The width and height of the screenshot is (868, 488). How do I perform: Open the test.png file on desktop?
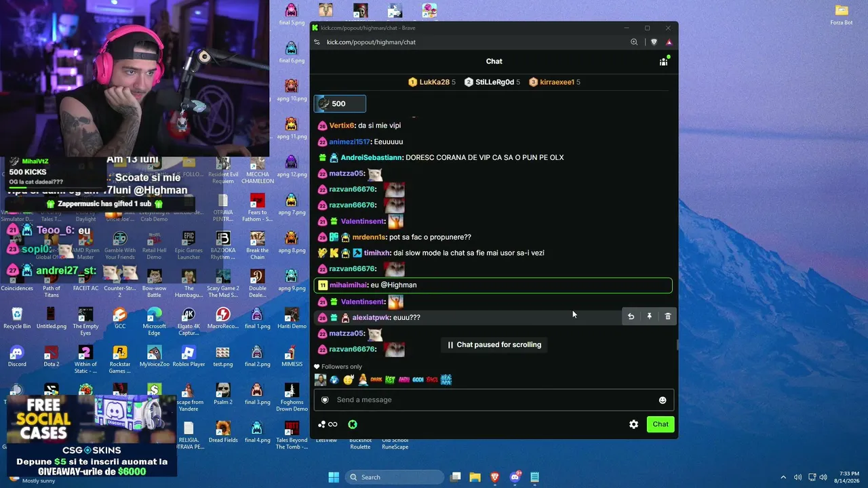click(223, 357)
